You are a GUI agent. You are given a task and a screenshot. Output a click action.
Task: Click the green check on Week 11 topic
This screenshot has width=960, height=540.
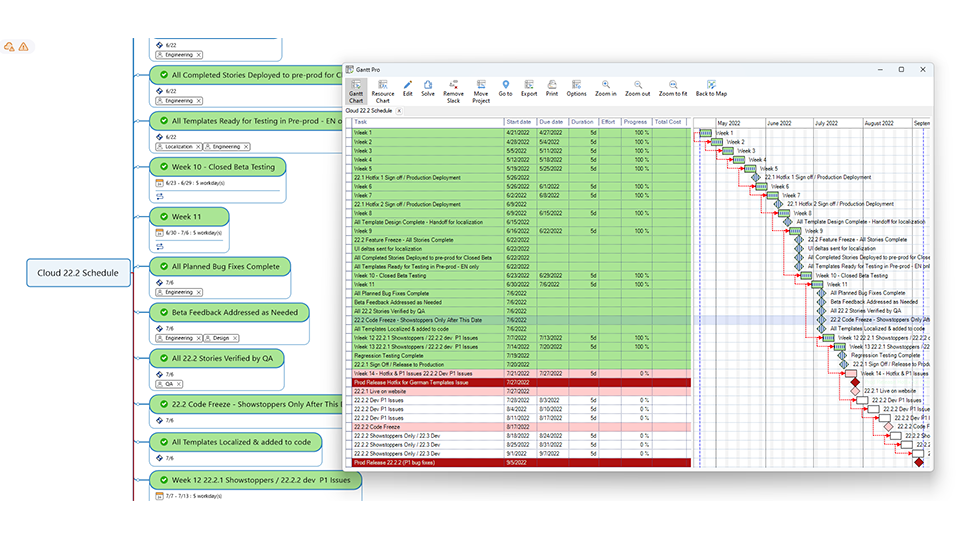[164, 216]
